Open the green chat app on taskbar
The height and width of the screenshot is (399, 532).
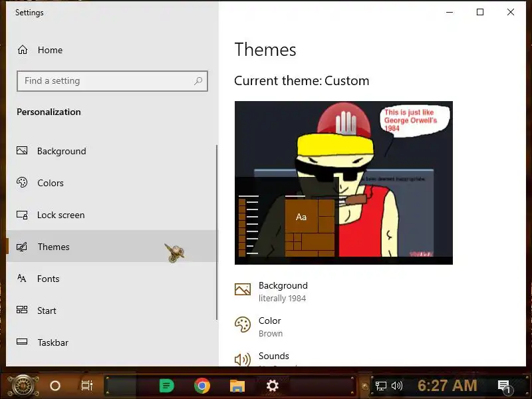[167, 386]
